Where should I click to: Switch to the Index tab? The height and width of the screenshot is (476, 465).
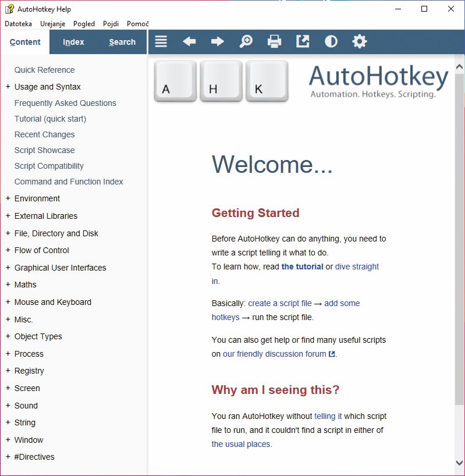pyautogui.click(x=73, y=42)
